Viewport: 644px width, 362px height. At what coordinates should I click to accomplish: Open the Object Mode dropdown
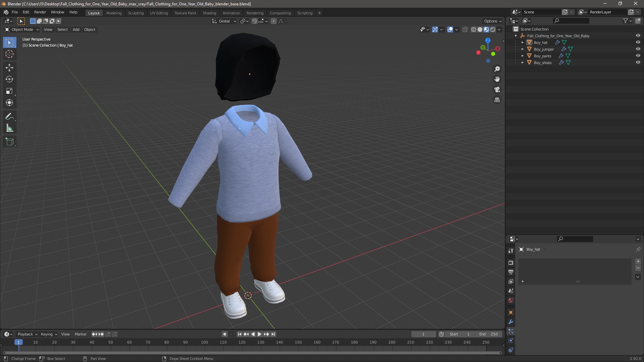click(22, 29)
